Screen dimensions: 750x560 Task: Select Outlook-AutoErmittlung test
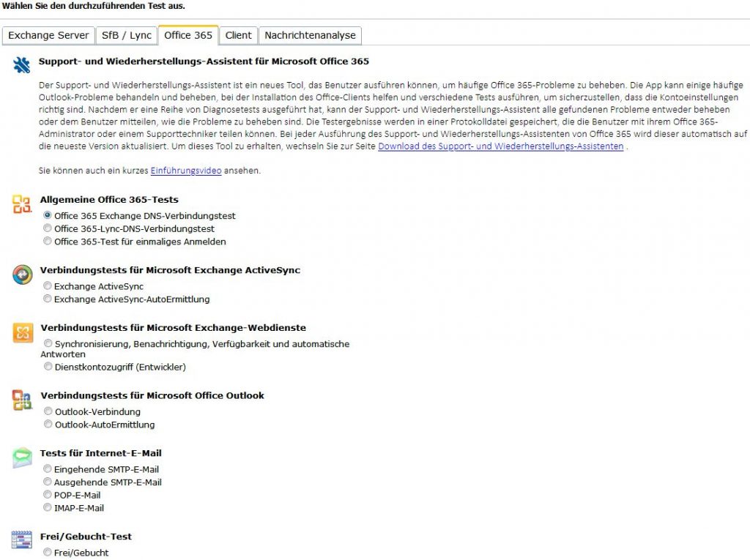tap(48, 425)
